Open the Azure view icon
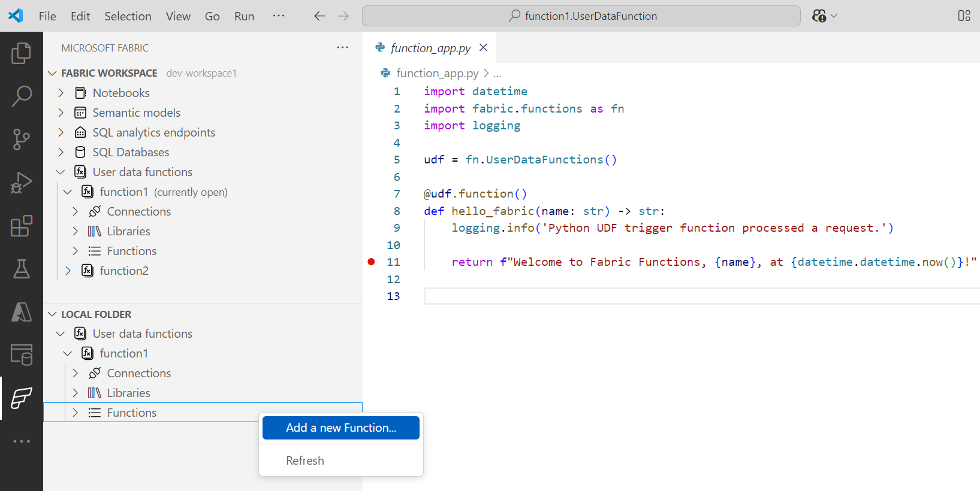Image resolution: width=980 pixels, height=491 pixels. tap(21, 312)
